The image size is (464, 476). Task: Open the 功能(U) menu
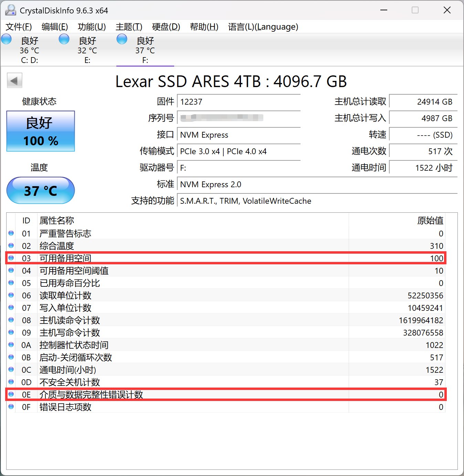pyautogui.click(x=92, y=27)
